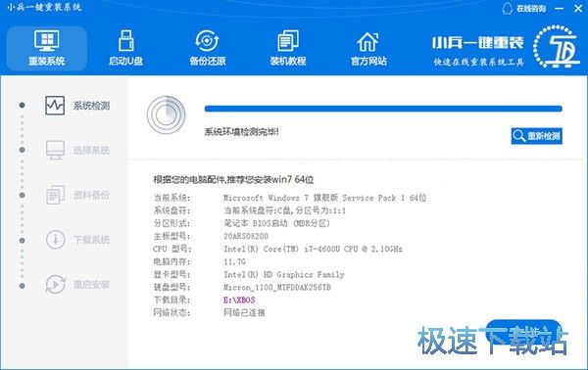Open the 装机教程 tab
Viewport: 588px width, 370px height.
[x=288, y=48]
